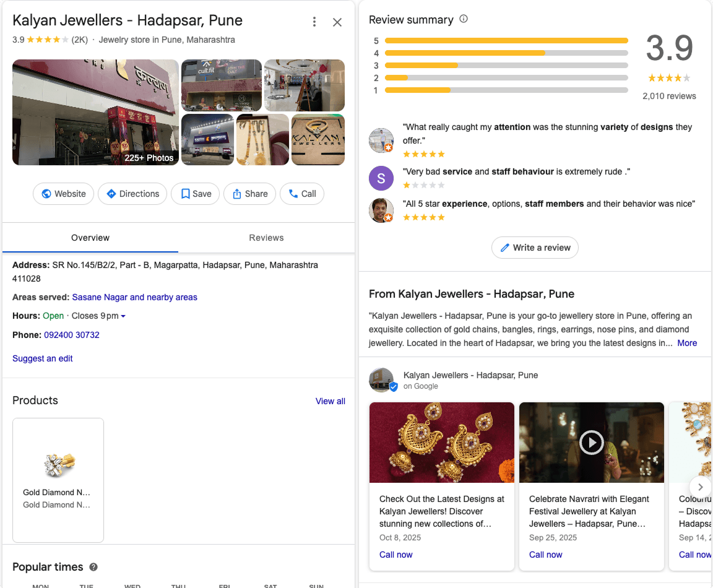Click the verified badge on Kalyan Jewellers profile

[394, 386]
